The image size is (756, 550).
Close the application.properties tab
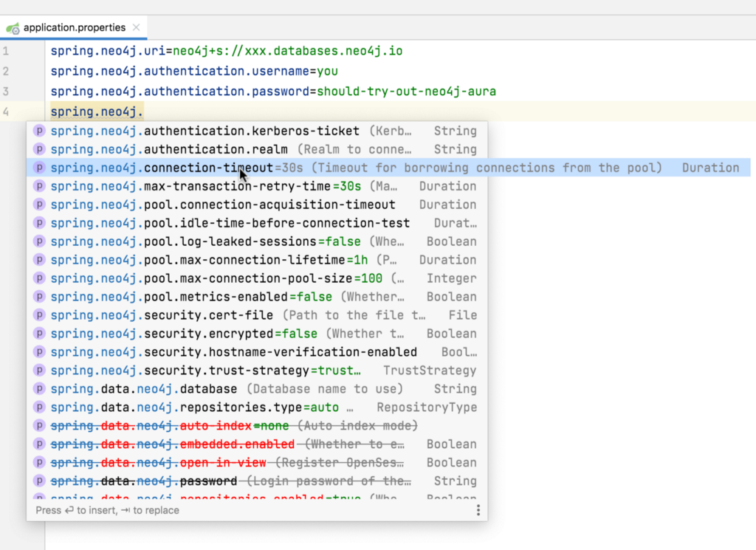click(x=137, y=27)
